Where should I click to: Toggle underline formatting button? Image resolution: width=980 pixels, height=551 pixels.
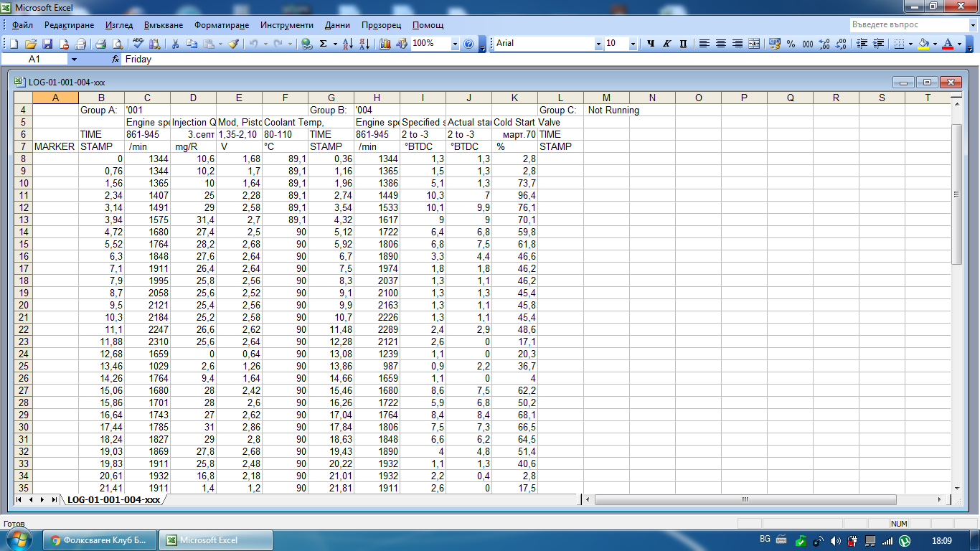(682, 44)
